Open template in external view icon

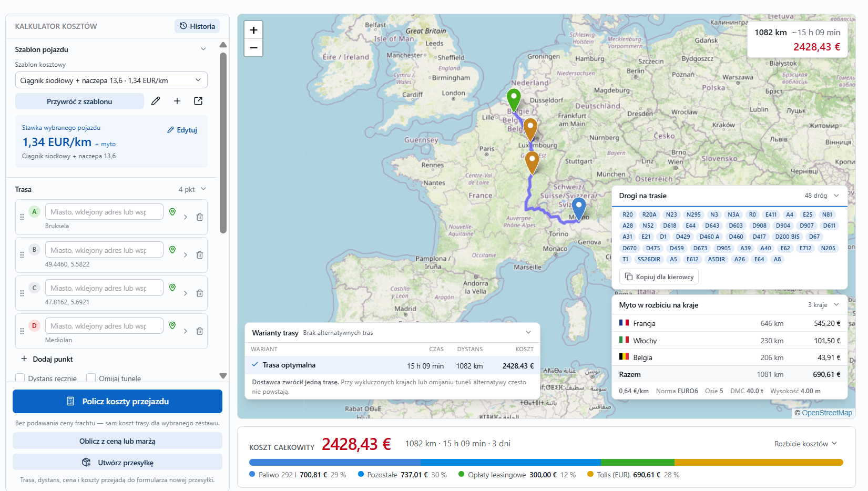pyautogui.click(x=198, y=101)
